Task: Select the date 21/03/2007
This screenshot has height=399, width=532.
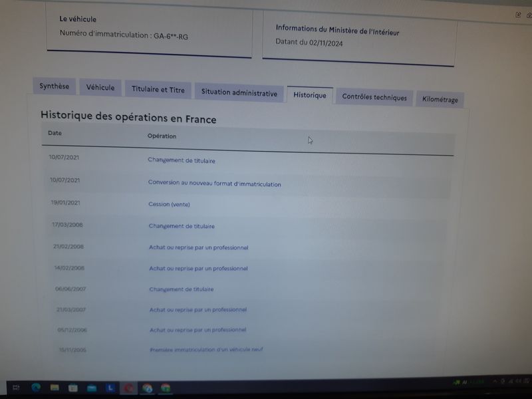Action: tap(71, 309)
